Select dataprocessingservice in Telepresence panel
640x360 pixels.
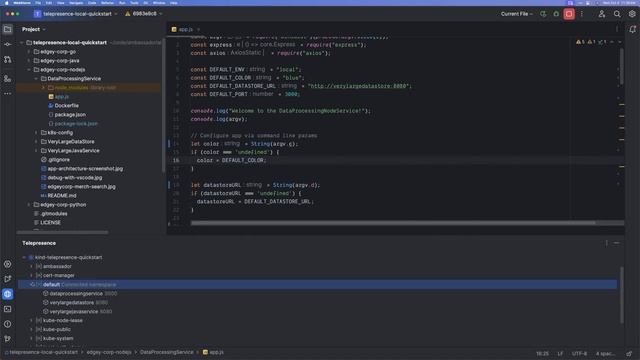click(76, 293)
